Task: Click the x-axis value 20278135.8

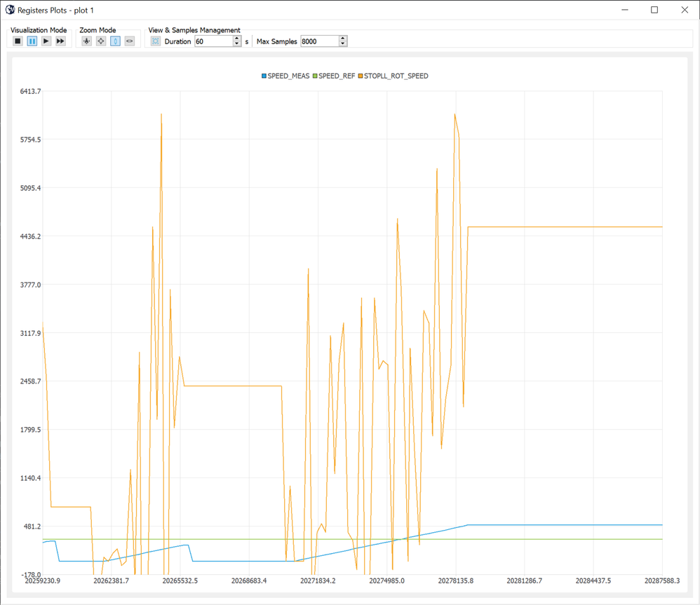Action: tap(456, 580)
